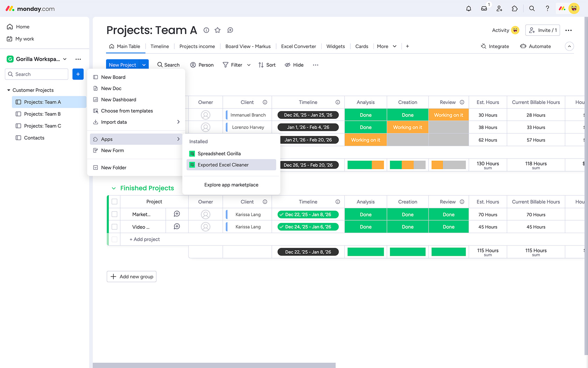Open the apps marketplace puzzle icon
588x368 pixels.
[x=514, y=9]
